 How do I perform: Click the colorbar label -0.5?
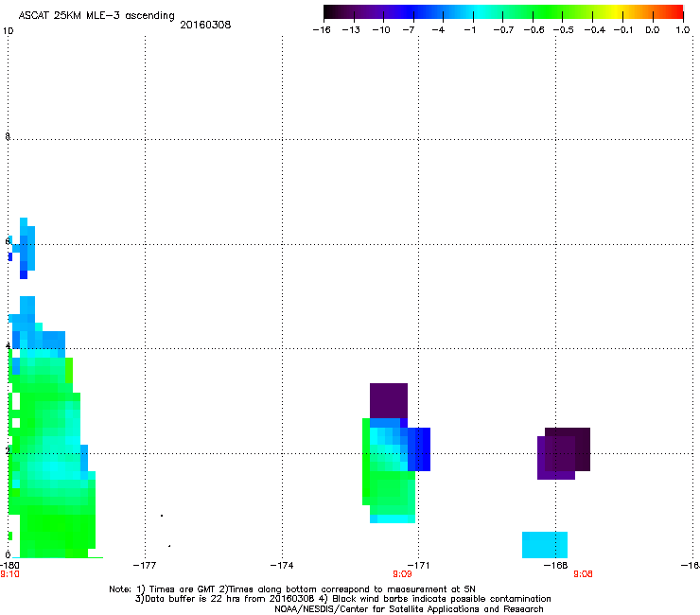click(x=564, y=30)
